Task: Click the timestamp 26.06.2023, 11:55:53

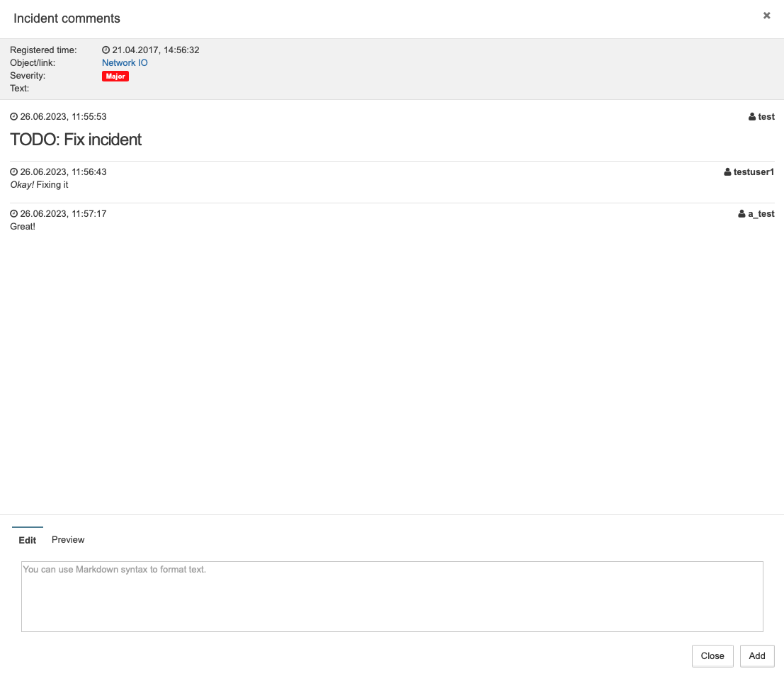Action: 63,117
